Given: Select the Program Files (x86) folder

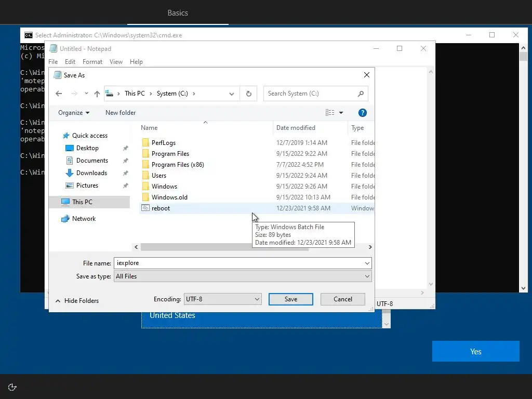Looking at the screenshot, I should pos(178,165).
